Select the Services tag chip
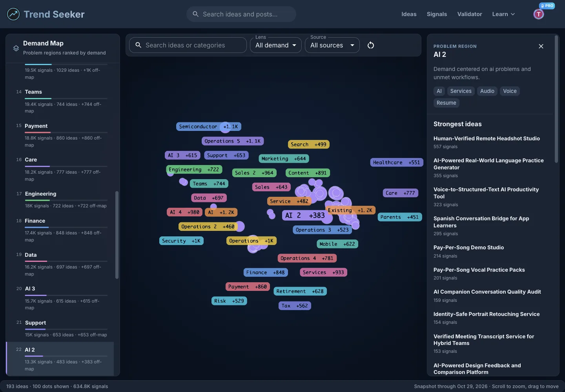 pos(461,91)
